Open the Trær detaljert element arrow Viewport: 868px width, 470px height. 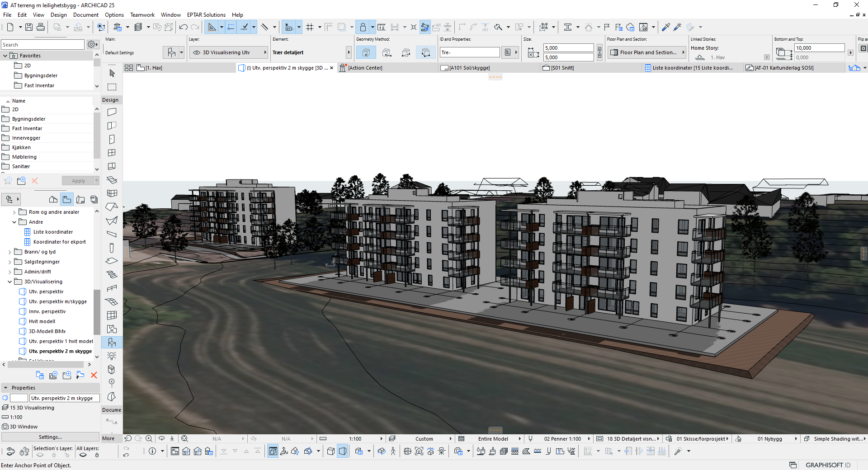click(349, 52)
